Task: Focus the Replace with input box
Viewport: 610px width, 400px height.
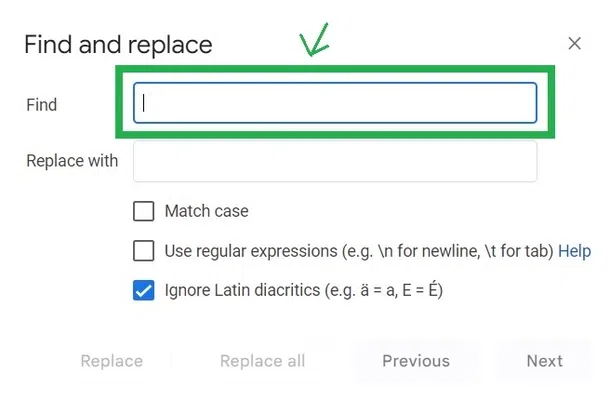Action: [335, 161]
